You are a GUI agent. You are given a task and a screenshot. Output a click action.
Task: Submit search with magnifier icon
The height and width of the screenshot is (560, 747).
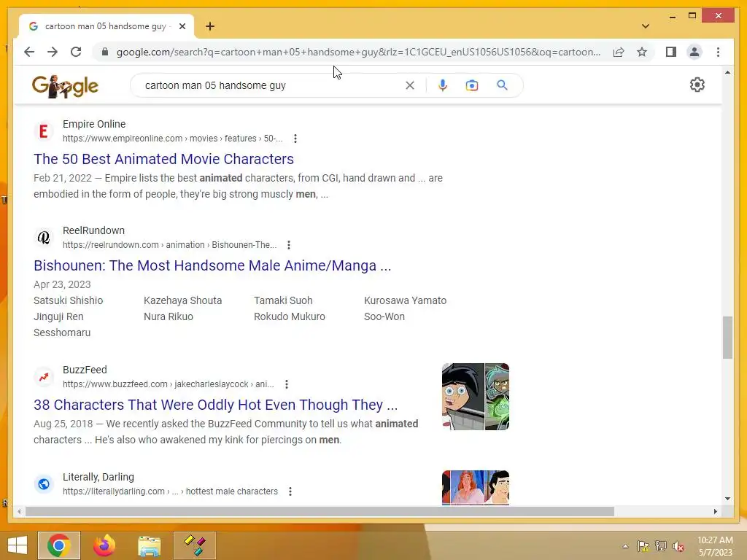(x=502, y=85)
